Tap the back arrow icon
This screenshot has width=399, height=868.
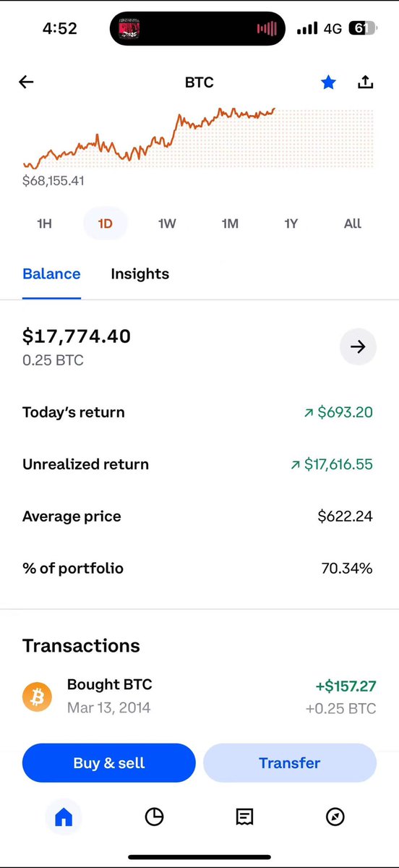point(26,82)
